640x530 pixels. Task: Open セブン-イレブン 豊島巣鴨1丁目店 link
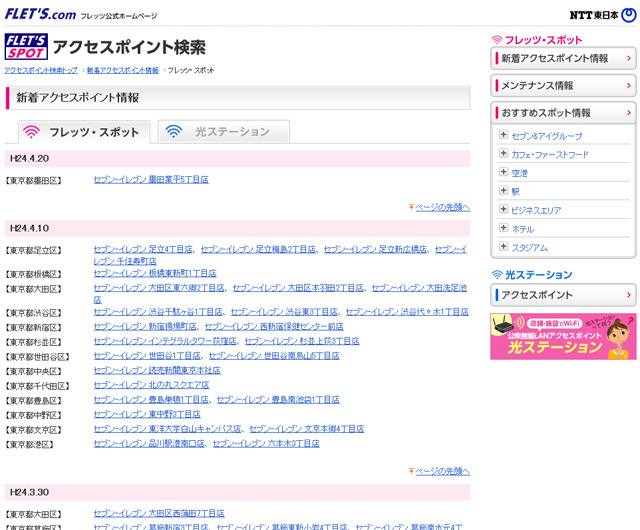151,400
